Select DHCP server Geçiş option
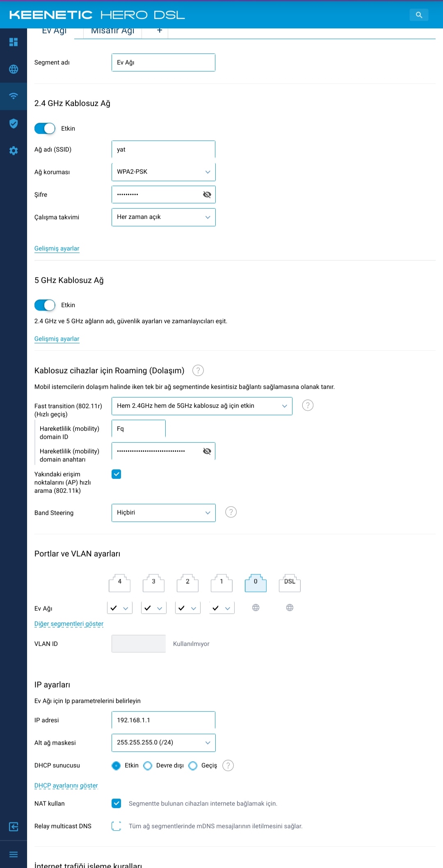 [193, 765]
